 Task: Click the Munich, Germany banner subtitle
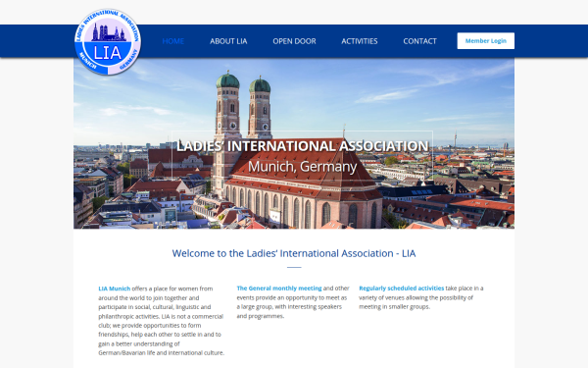pos(302,167)
